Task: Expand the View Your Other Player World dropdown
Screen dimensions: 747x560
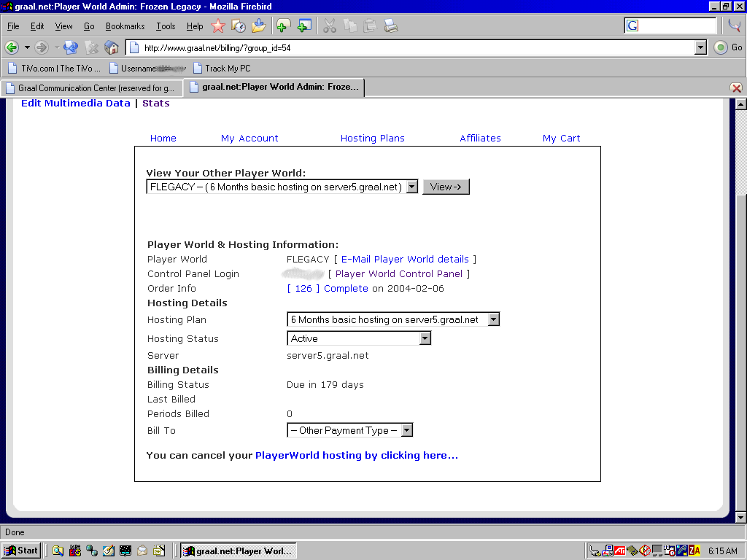Action: (x=411, y=187)
